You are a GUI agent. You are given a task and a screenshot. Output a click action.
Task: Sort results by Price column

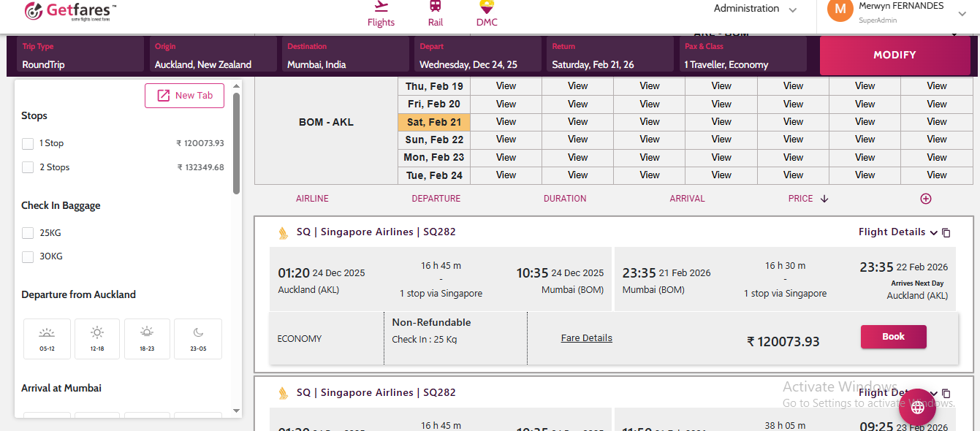pos(808,199)
